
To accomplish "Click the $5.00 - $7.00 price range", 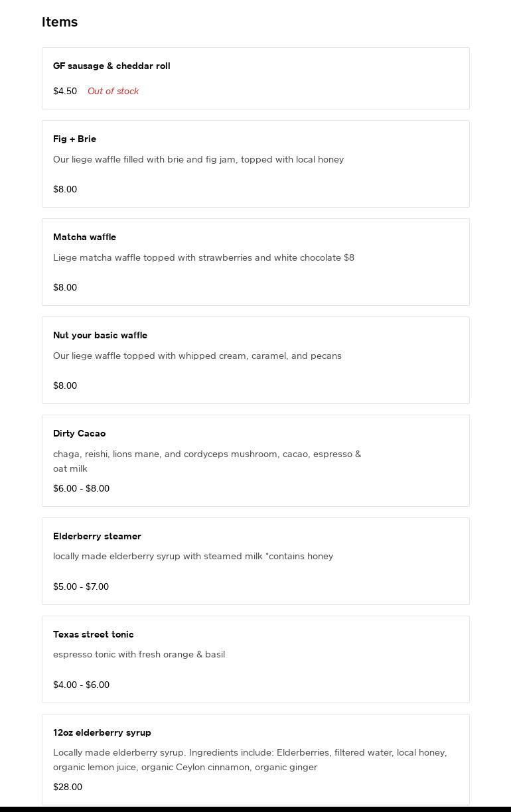I will (81, 586).
